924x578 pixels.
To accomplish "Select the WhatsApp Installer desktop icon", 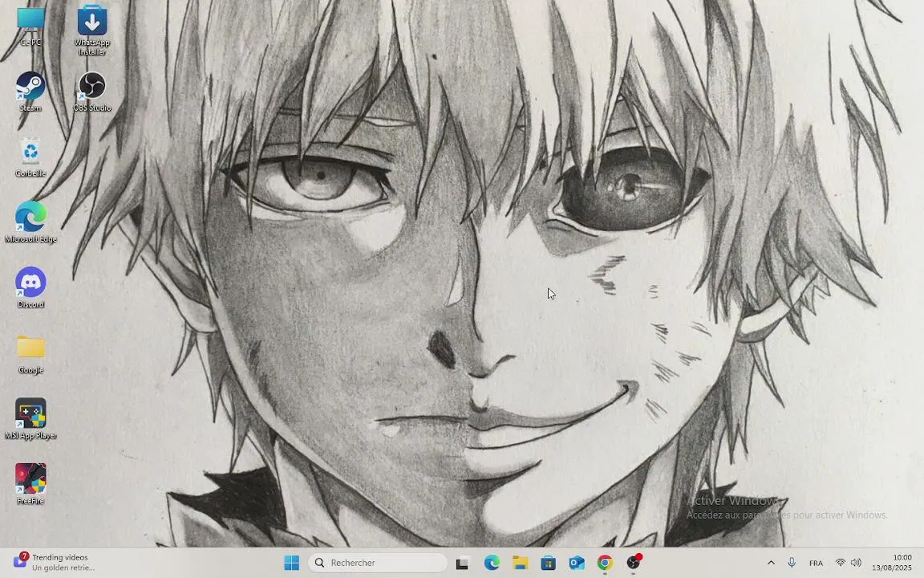I will pyautogui.click(x=92, y=30).
